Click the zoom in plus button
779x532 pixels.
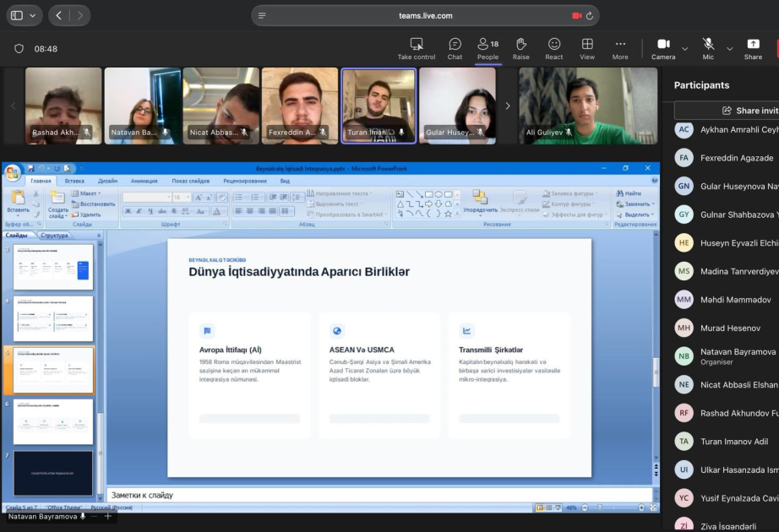(641, 508)
